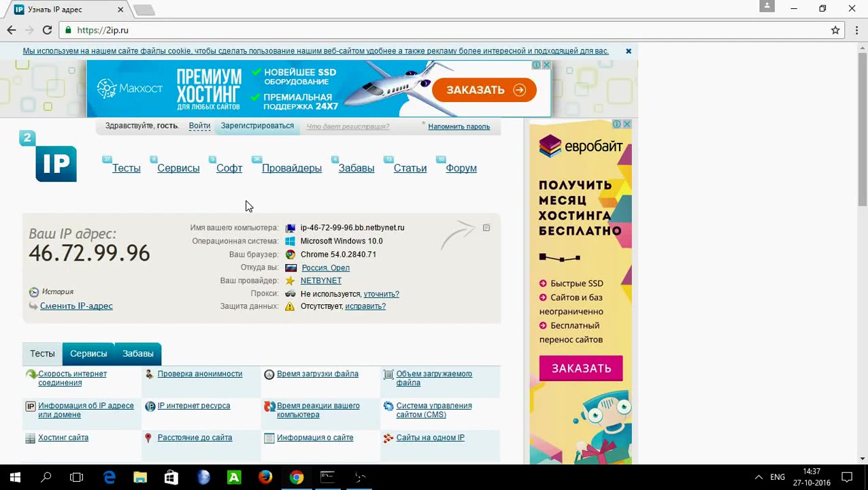Click the browser back arrow
The width and height of the screenshot is (868, 490).
click(x=12, y=30)
